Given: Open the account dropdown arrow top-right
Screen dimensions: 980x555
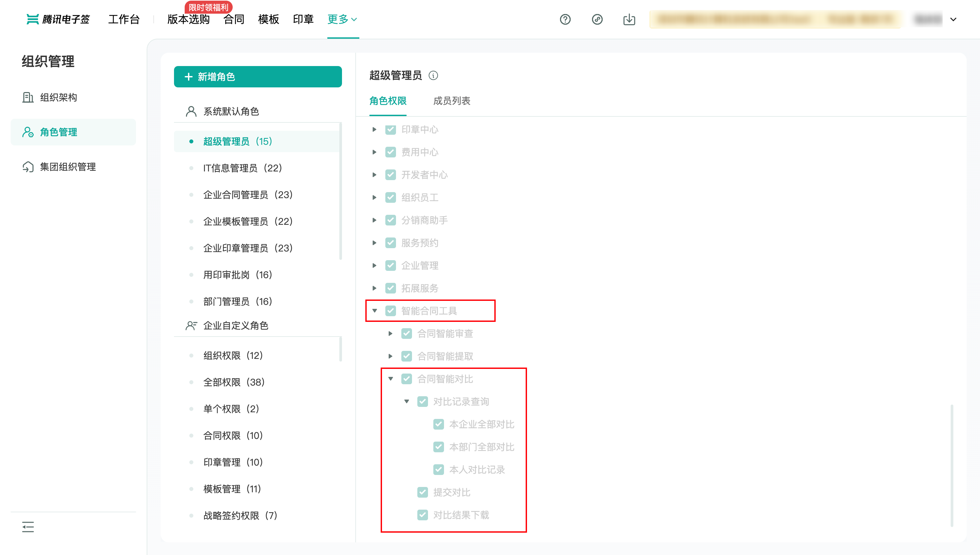Looking at the screenshot, I should tap(953, 19).
